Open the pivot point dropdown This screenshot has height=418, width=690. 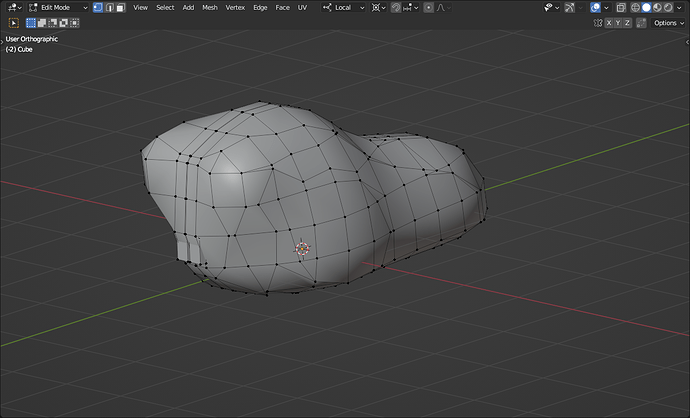pos(378,7)
